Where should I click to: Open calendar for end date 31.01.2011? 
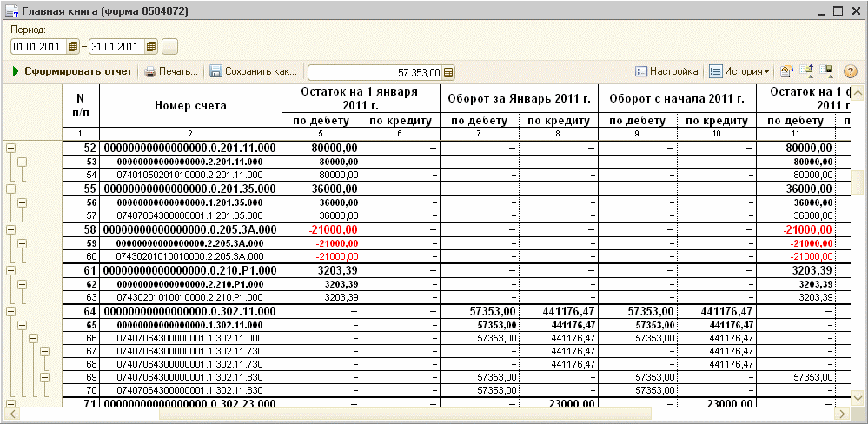point(152,47)
